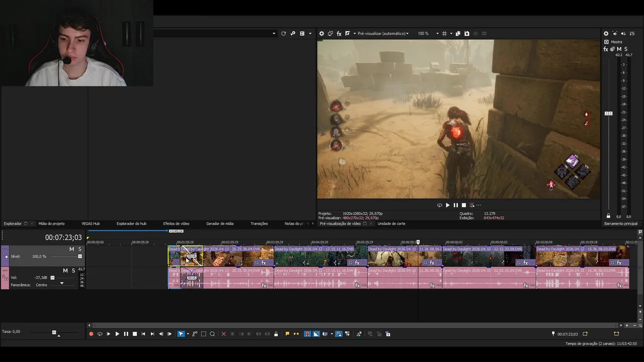Stop playback in the timeline transport bar
This screenshot has height=362, width=644.
pyautogui.click(x=135, y=334)
